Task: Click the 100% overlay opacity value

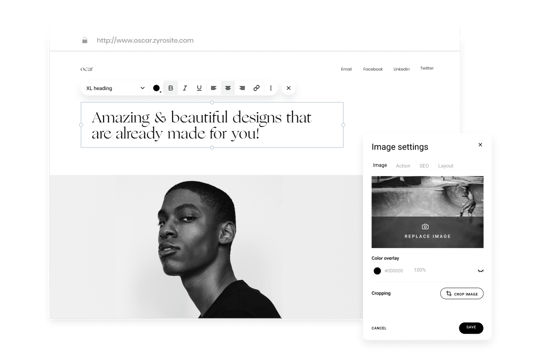Action: pos(420,270)
